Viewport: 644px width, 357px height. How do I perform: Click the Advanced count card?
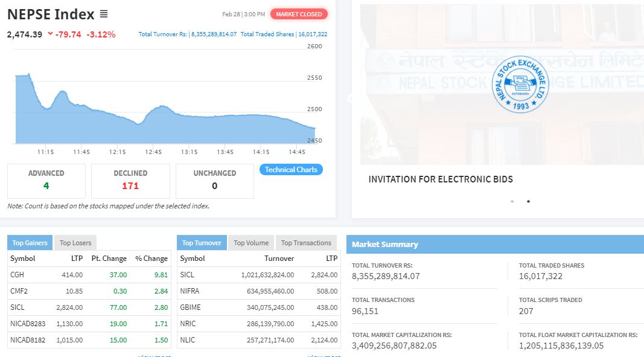[46, 181]
